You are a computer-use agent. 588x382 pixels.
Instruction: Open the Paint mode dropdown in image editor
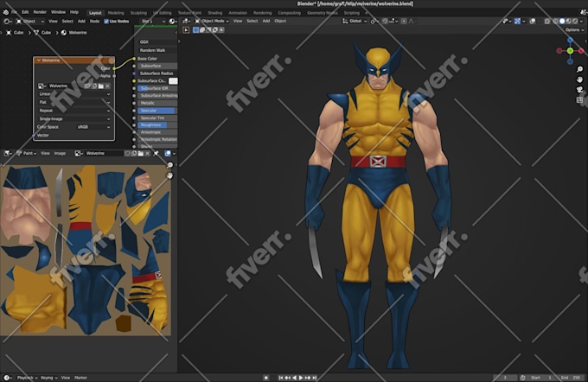pos(27,153)
